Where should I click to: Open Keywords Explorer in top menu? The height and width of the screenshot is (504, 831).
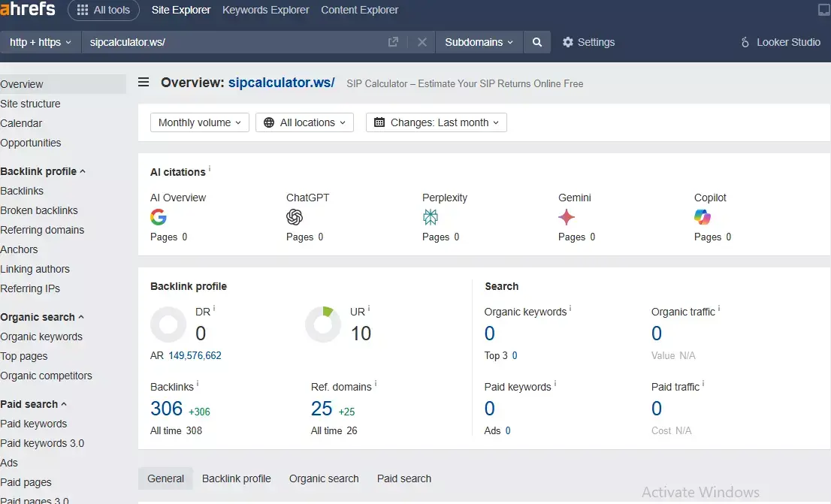coord(266,10)
